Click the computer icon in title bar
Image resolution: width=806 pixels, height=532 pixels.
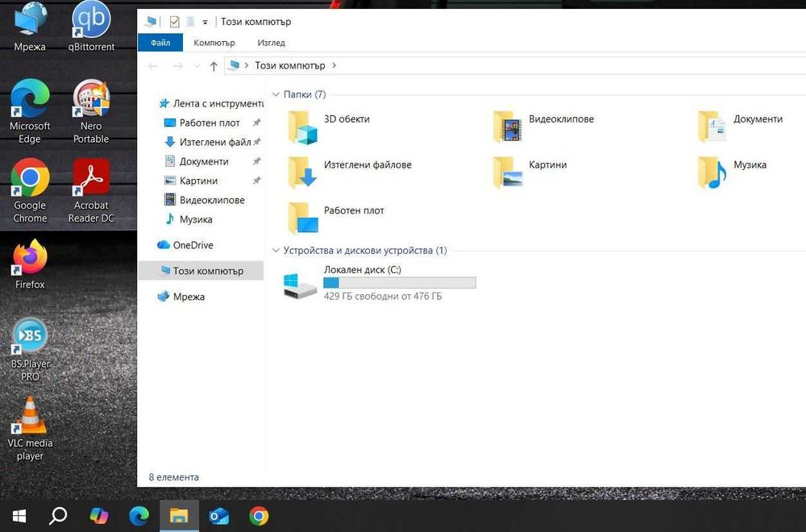[x=151, y=22]
